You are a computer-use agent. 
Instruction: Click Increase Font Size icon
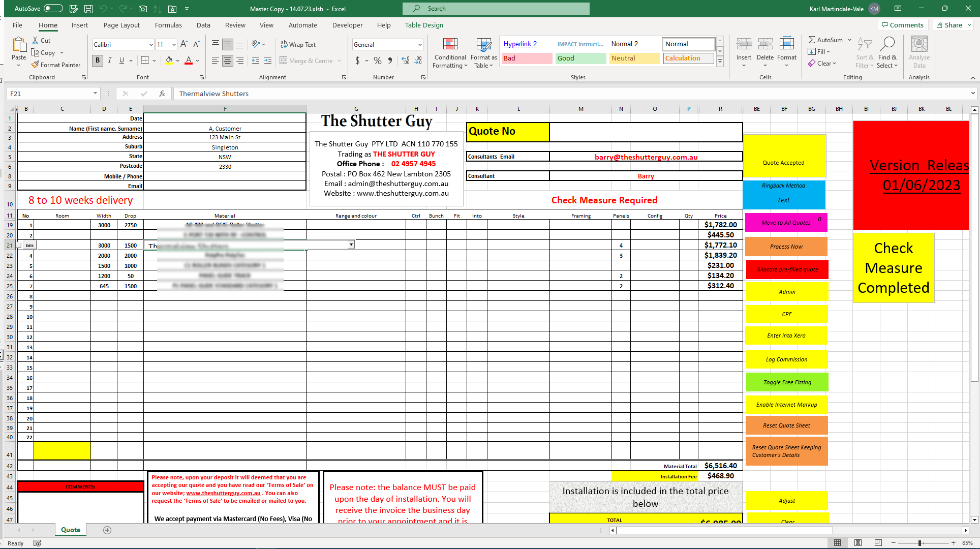click(x=184, y=44)
